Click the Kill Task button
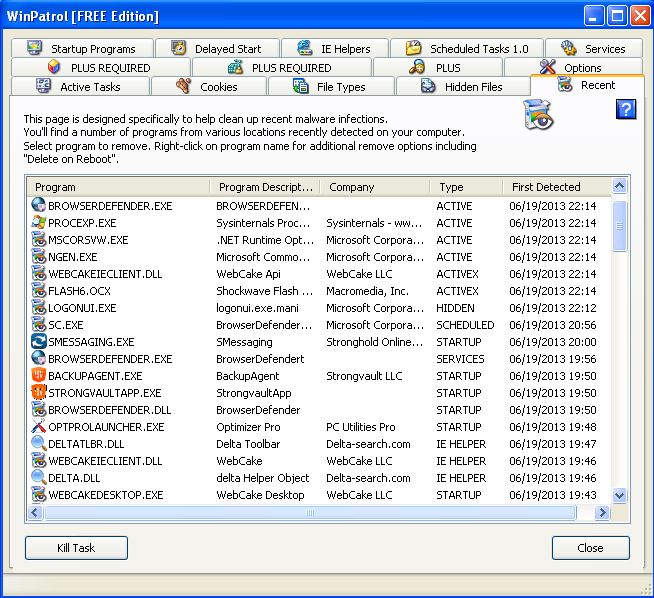The height and width of the screenshot is (598, 654). (x=76, y=548)
